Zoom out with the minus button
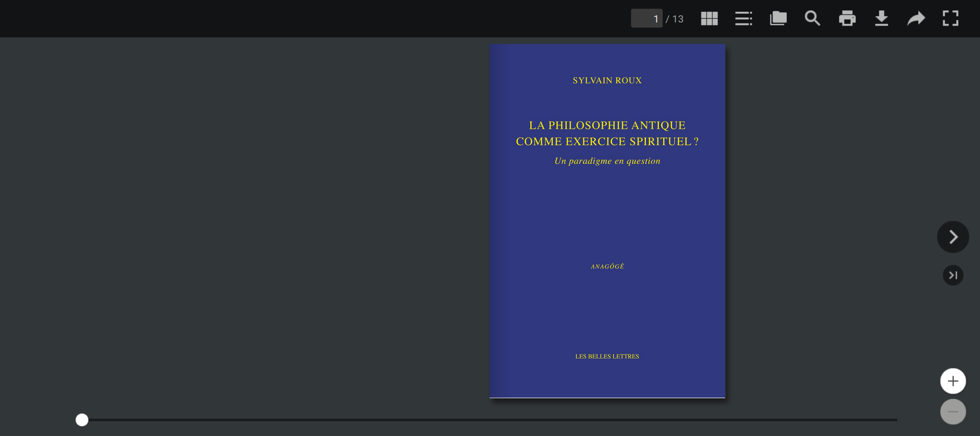 tap(953, 412)
